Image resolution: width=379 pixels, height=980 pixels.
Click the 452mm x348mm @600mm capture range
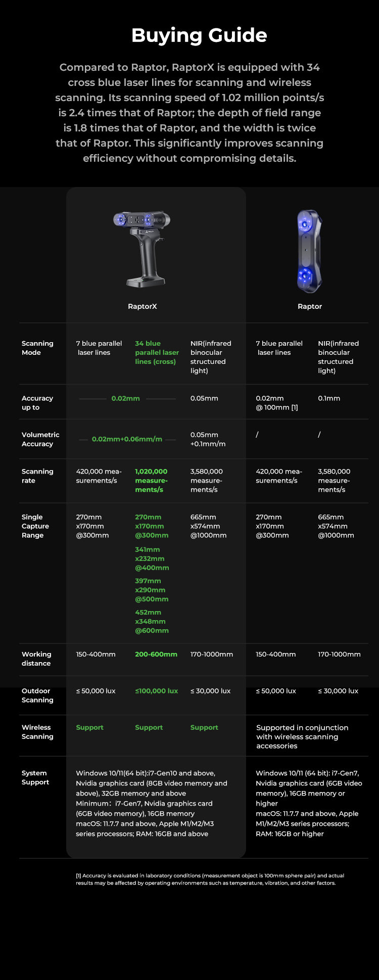pyautogui.click(x=152, y=621)
